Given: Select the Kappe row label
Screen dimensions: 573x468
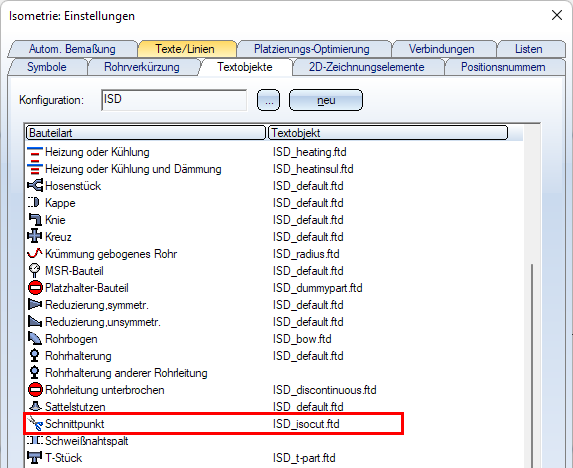Looking at the screenshot, I should pyautogui.click(x=60, y=203).
